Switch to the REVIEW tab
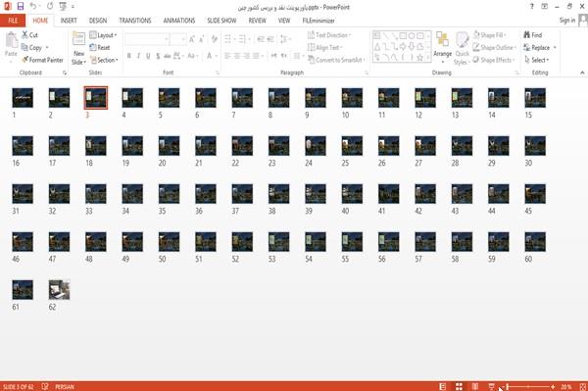588x391 pixels. pos(257,21)
